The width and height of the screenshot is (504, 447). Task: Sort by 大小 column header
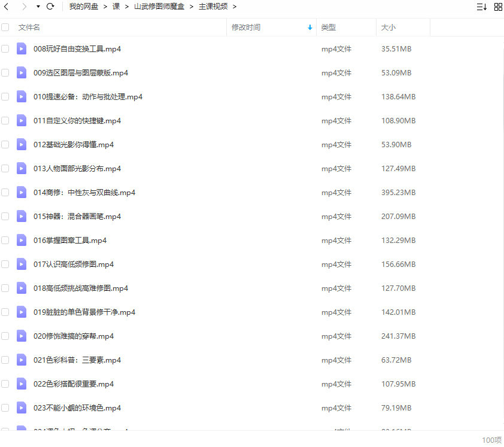388,28
